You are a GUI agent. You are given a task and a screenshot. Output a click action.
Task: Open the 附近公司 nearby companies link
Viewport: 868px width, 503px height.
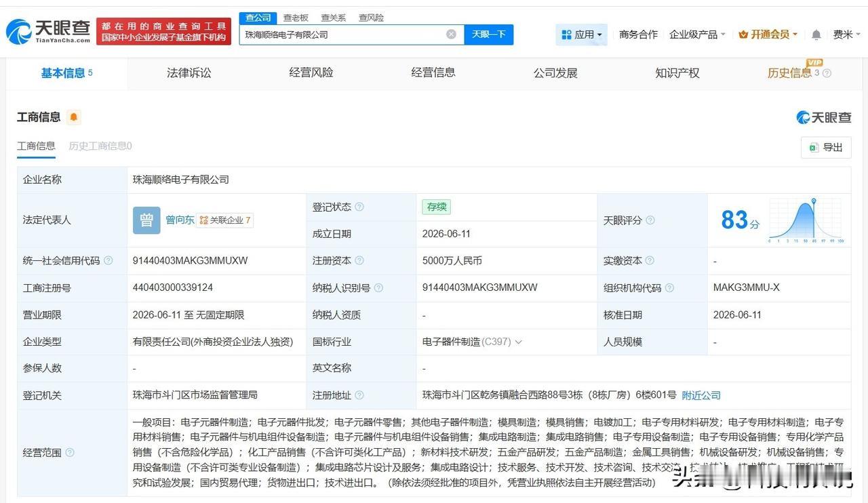pos(701,395)
